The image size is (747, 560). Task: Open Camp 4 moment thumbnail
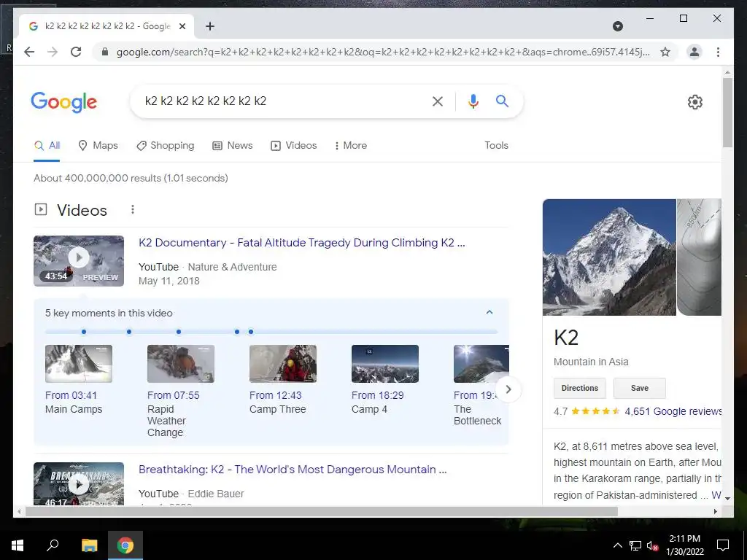(385, 364)
